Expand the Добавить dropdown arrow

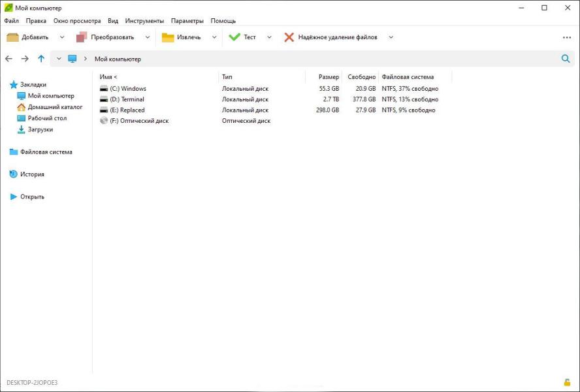point(62,37)
